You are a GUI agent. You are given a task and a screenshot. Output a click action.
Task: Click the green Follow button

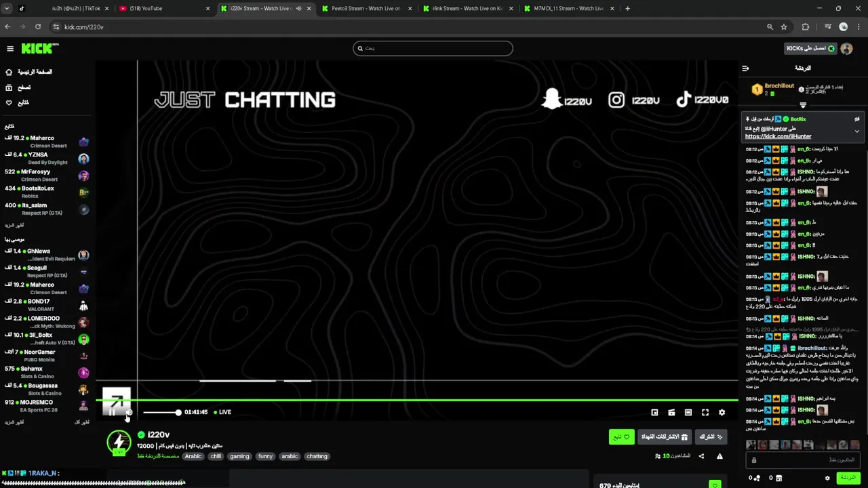tap(621, 437)
